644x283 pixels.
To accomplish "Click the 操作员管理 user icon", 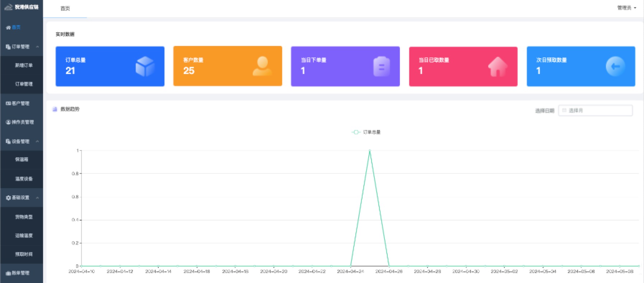I will click(x=8, y=122).
